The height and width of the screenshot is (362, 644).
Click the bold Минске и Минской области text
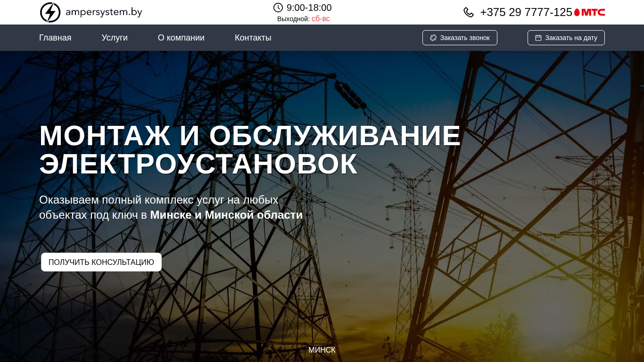(226, 215)
